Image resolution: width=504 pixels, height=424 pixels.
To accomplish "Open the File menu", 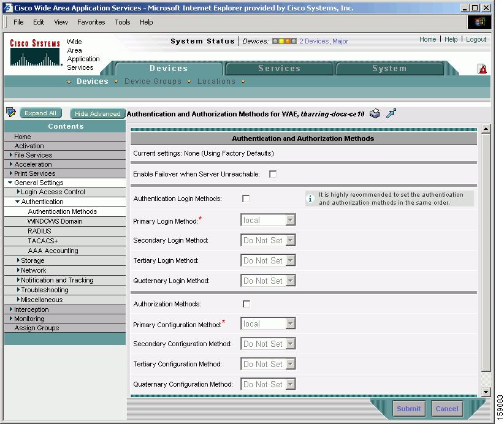I will point(18,22).
